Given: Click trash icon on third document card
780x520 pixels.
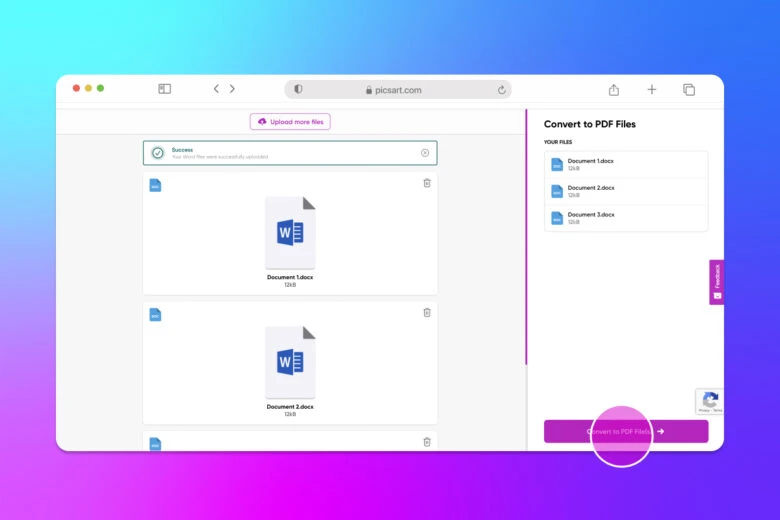Looking at the screenshot, I should click(x=427, y=441).
